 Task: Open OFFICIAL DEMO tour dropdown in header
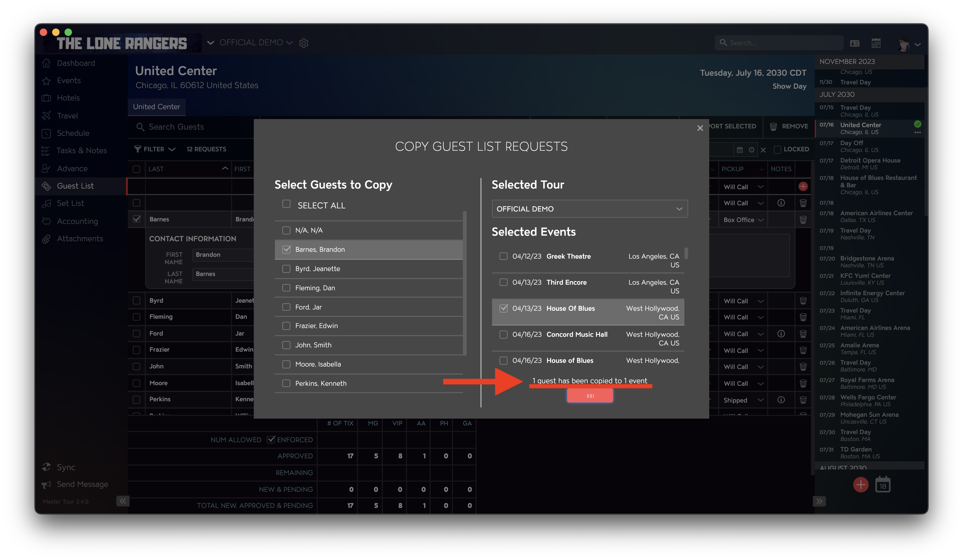[256, 43]
